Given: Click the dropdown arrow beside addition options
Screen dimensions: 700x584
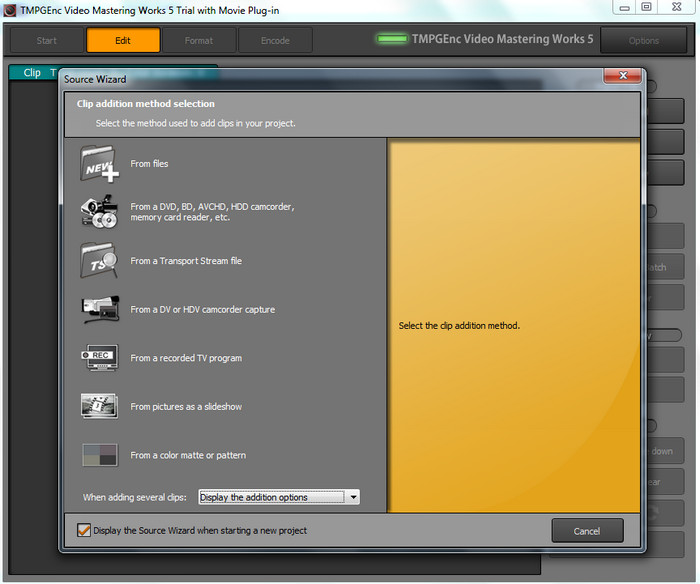Looking at the screenshot, I should point(353,497).
